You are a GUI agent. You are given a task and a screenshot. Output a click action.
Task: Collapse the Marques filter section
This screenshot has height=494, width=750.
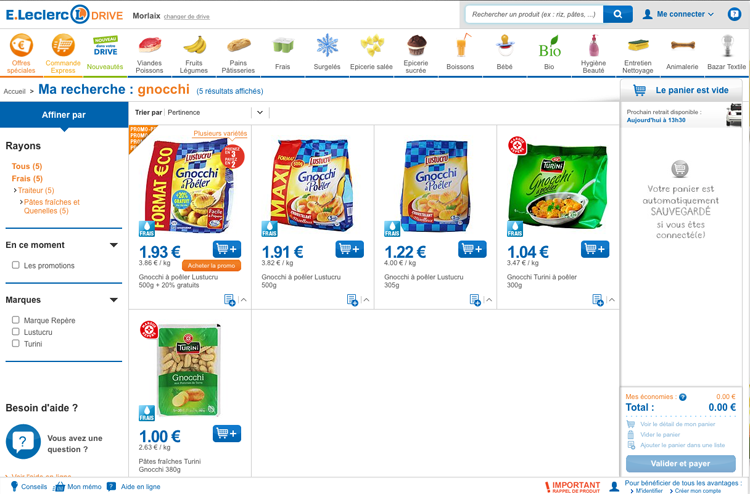pyautogui.click(x=114, y=300)
